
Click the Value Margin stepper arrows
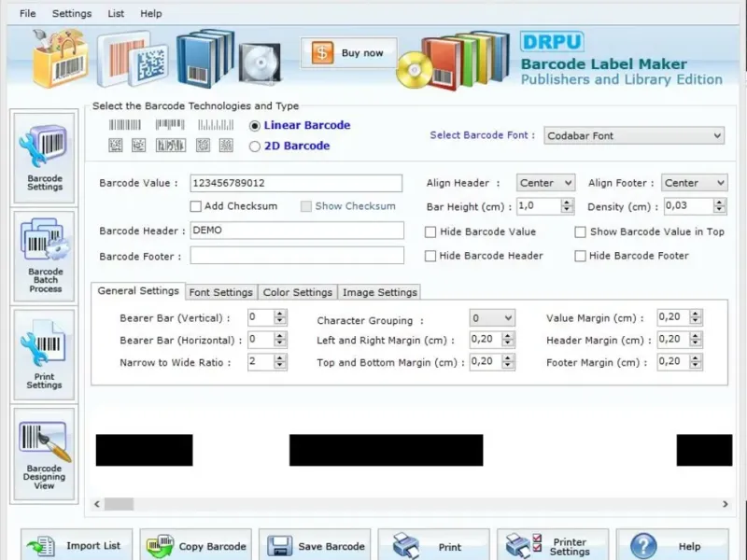click(696, 317)
